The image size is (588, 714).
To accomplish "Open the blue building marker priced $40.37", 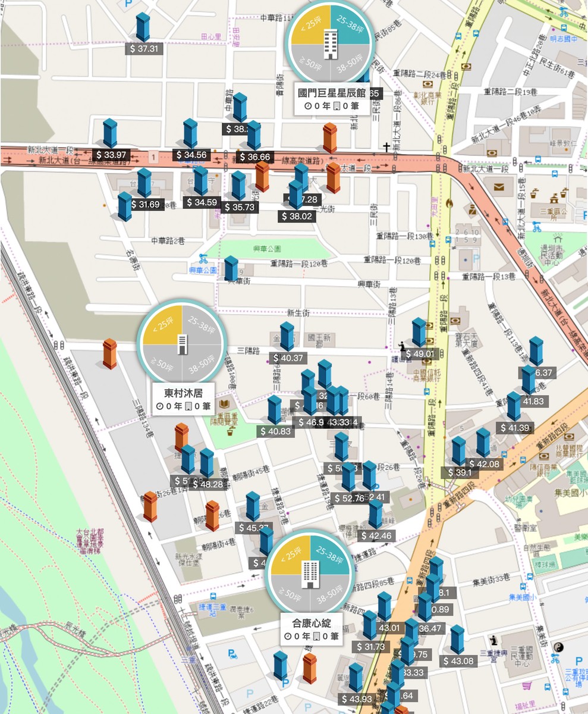I will [x=287, y=336].
